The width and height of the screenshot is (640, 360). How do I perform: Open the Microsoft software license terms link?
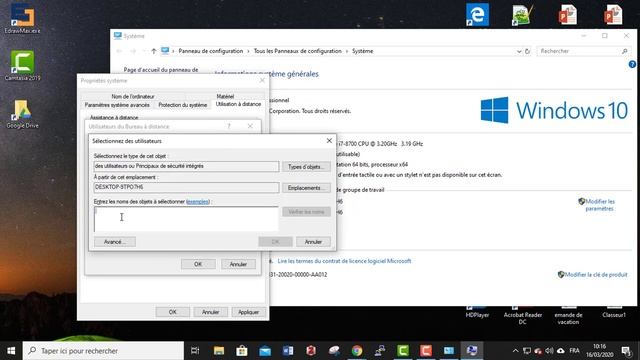(344, 261)
